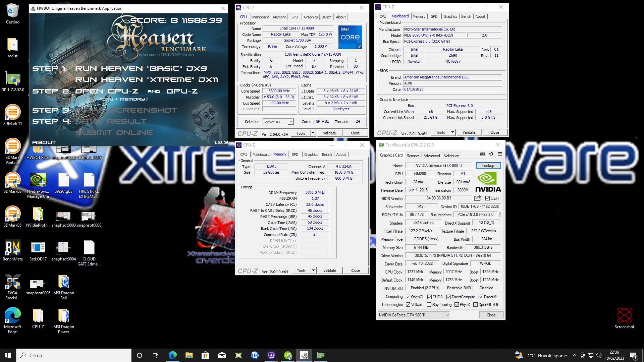
Task: Open the weather widget Nuvole sparse
Action: (x=541, y=355)
